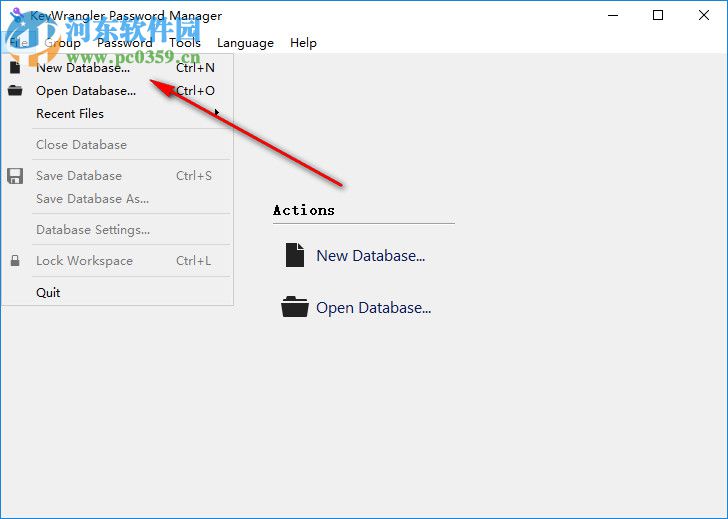This screenshot has height=519, width=728.
Task: Click the Ctrl+N shortcut label
Action: (x=195, y=68)
